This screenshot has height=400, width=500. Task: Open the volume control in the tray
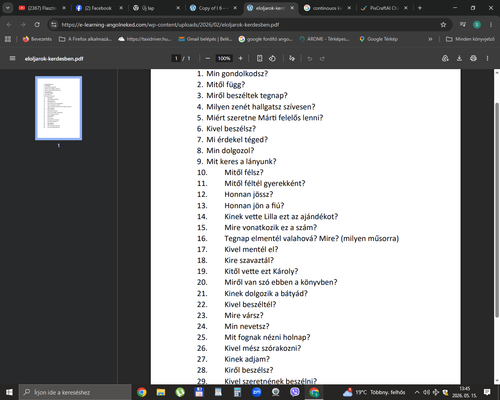426,392
